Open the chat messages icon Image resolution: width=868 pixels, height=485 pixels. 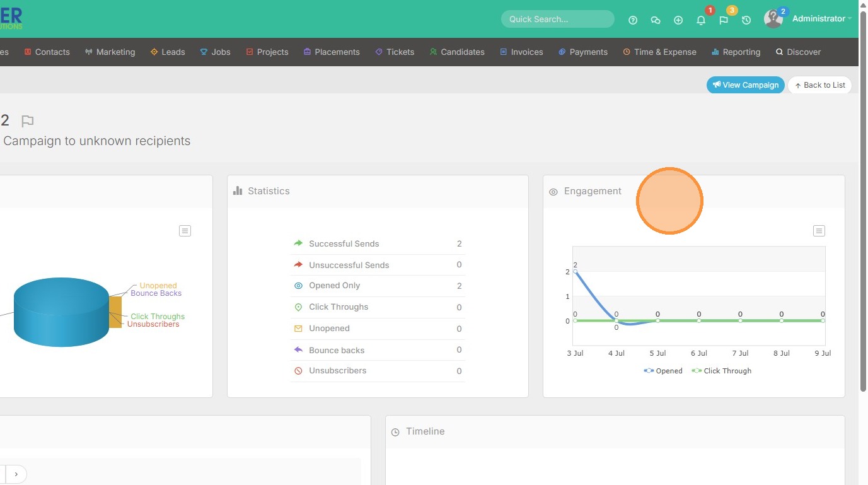click(x=656, y=20)
